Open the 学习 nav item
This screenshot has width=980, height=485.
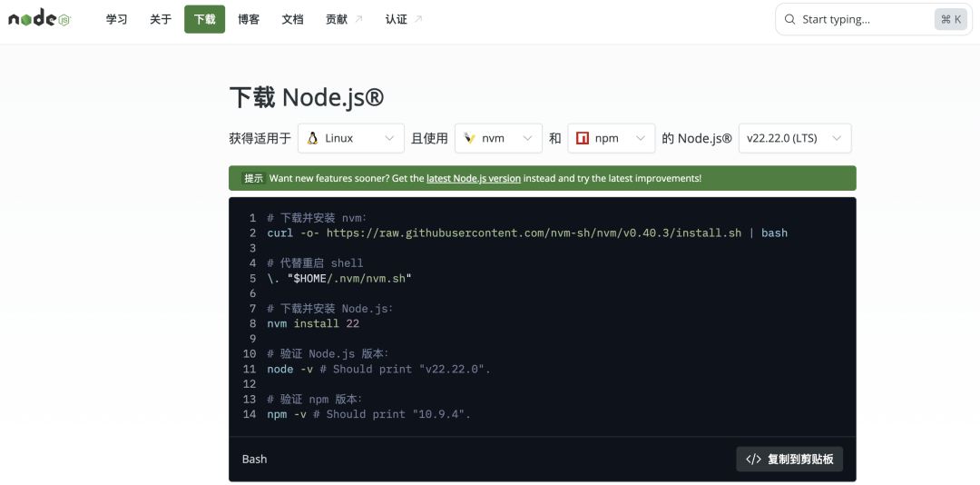click(116, 19)
